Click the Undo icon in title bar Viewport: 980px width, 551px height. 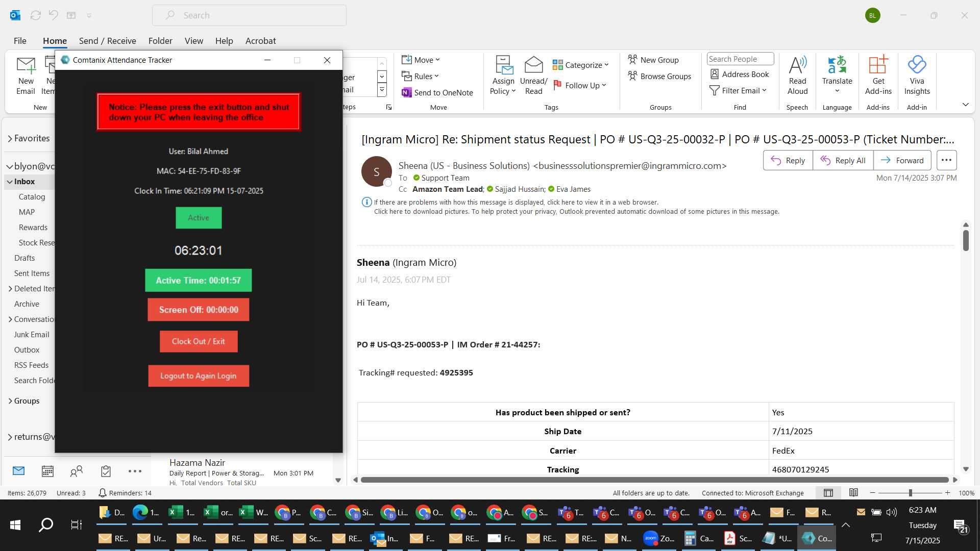pos(53,15)
